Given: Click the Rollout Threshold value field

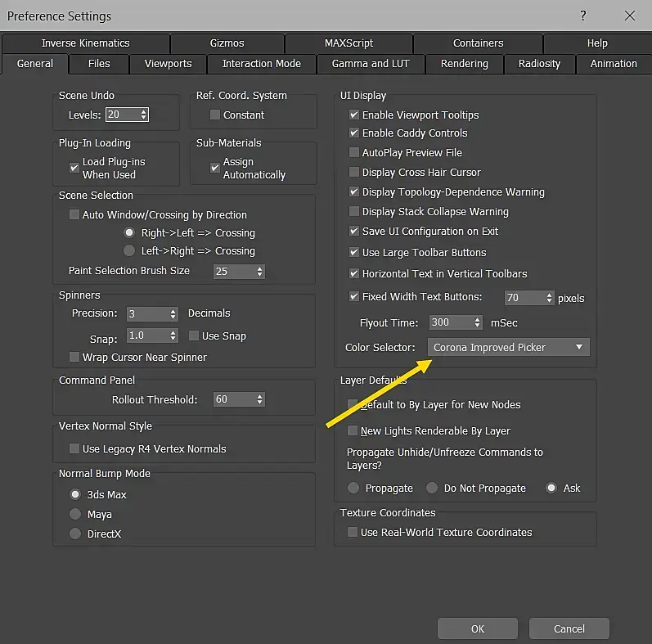Looking at the screenshot, I should click(232, 400).
